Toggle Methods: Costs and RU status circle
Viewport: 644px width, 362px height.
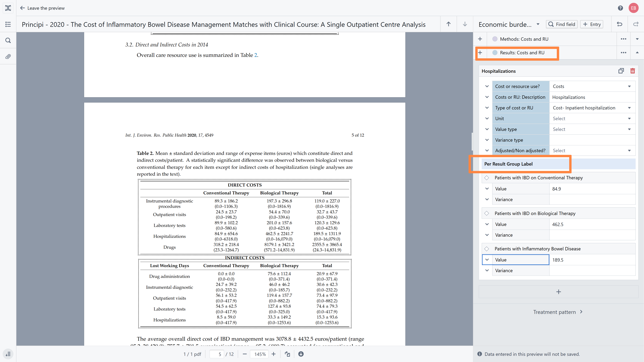pyautogui.click(x=495, y=39)
